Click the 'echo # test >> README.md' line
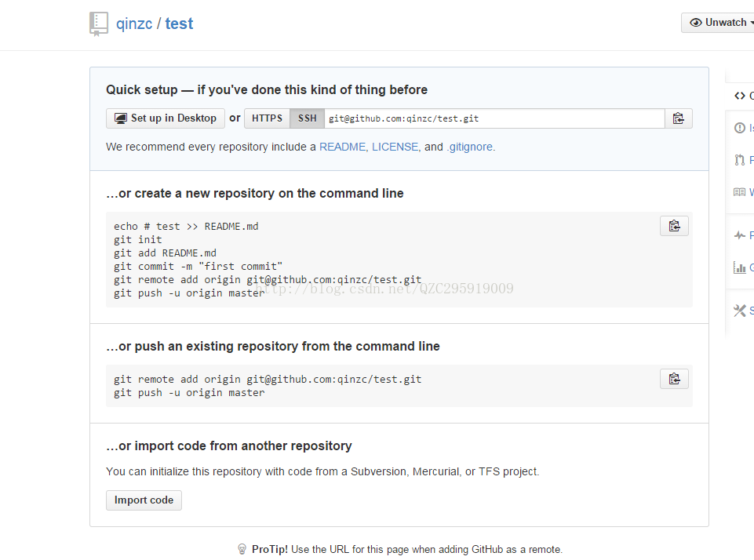The width and height of the screenshot is (754, 560). click(x=186, y=226)
